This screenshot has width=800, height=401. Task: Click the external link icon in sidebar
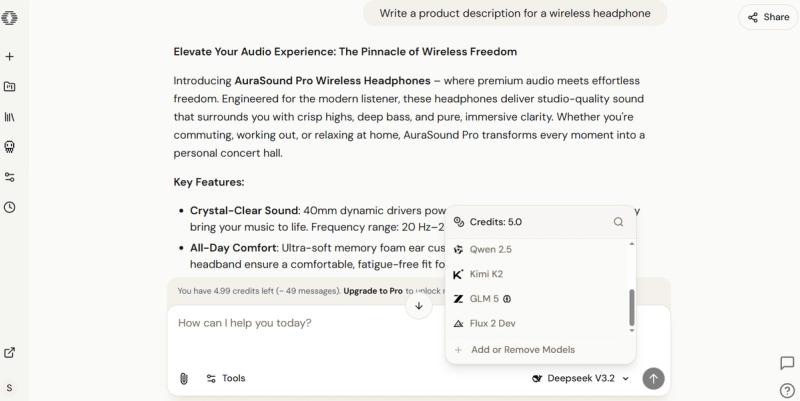click(x=10, y=352)
